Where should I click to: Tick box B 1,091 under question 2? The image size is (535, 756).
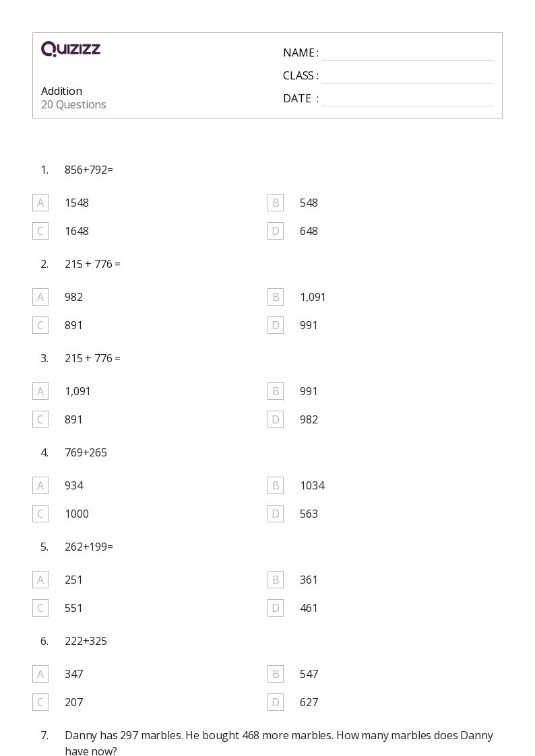click(x=276, y=297)
